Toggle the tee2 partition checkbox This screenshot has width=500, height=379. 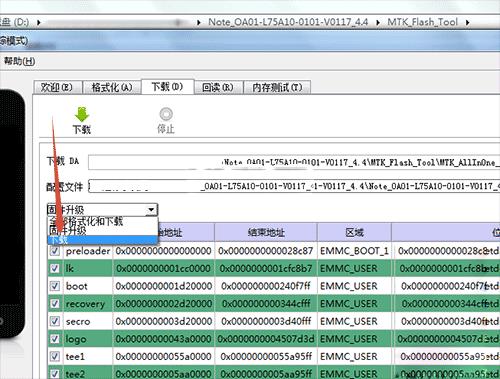55,373
